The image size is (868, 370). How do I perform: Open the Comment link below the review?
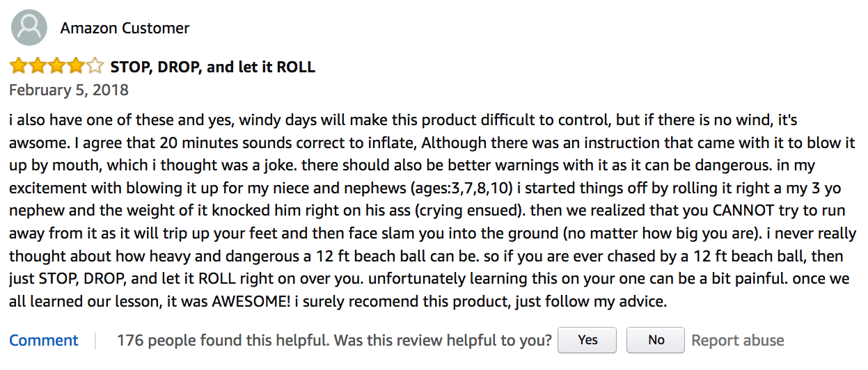44,340
